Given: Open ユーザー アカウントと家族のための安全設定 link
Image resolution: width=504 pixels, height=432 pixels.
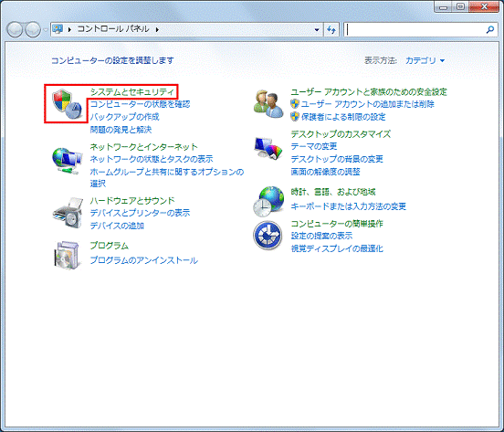Looking at the screenshot, I should [369, 92].
